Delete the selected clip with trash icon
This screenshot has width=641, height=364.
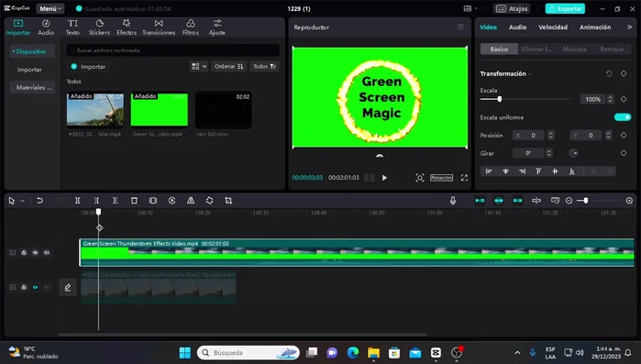coord(134,201)
